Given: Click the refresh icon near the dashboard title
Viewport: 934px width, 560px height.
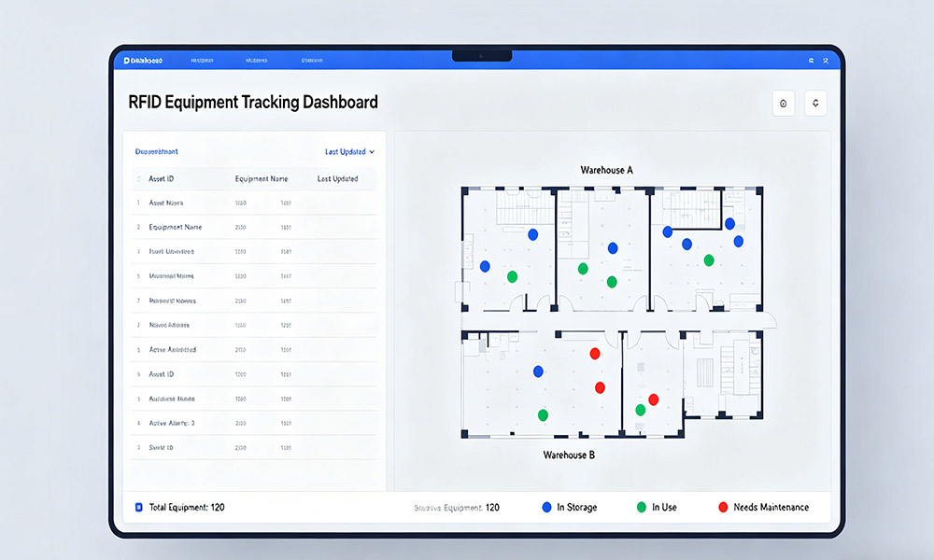Looking at the screenshot, I should point(814,103).
